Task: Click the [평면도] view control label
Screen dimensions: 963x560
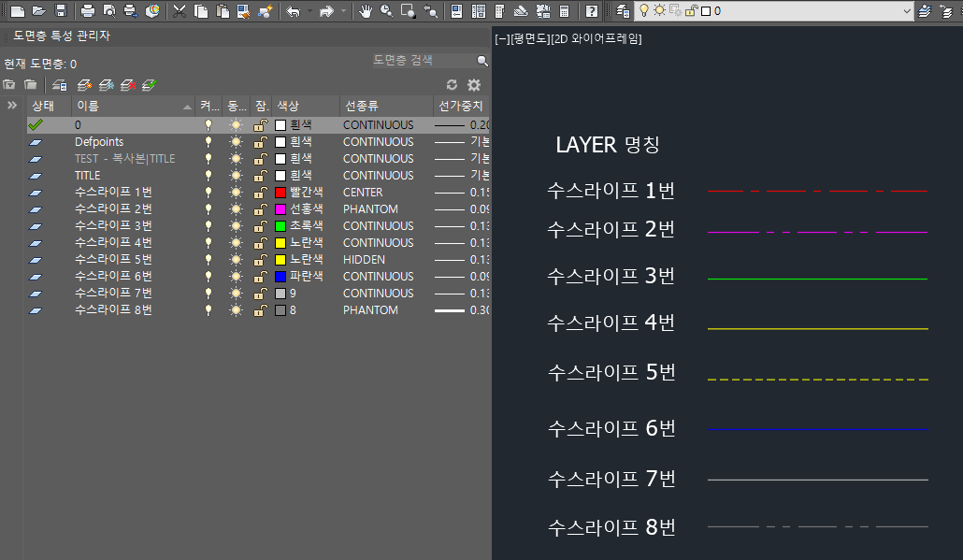Action: point(530,38)
